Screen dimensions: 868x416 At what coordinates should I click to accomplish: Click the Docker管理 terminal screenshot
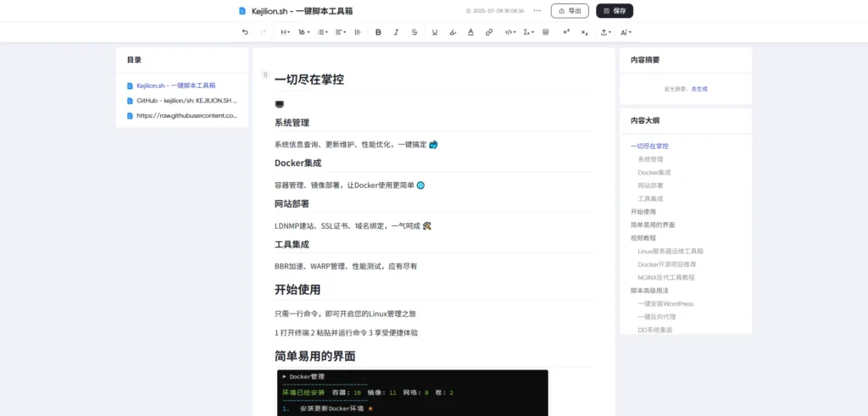click(x=413, y=393)
